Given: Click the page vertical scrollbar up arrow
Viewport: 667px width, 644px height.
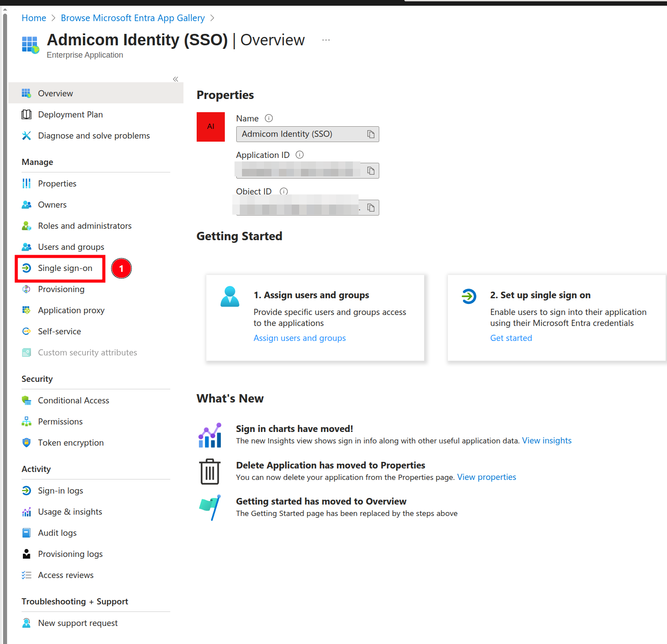Looking at the screenshot, I should 5,9.
